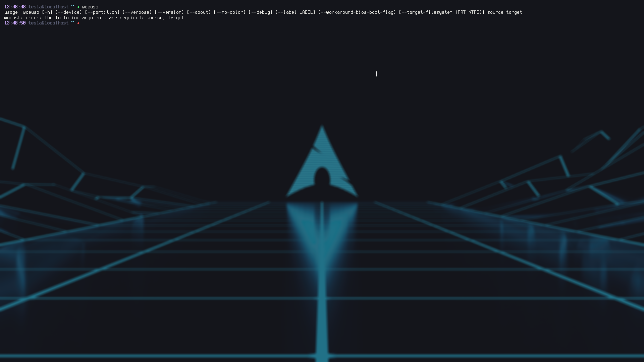Click the [--verbose] flag in usage line
This screenshot has width=644, height=362.
point(137,12)
